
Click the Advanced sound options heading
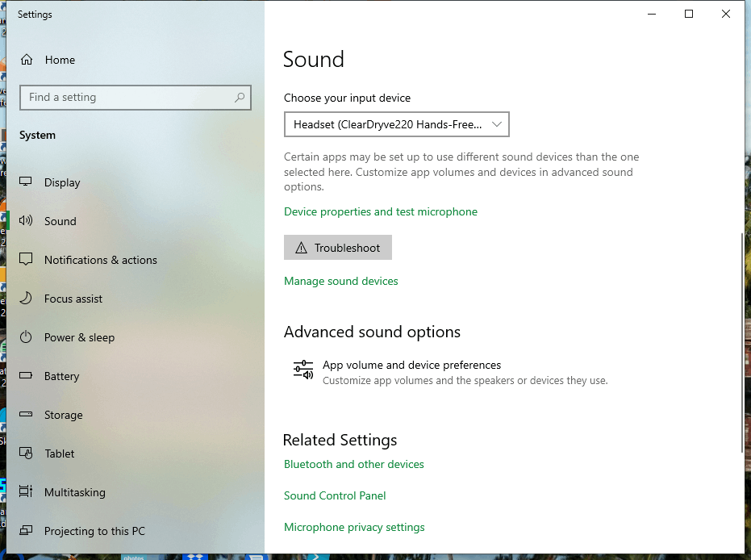pos(372,332)
